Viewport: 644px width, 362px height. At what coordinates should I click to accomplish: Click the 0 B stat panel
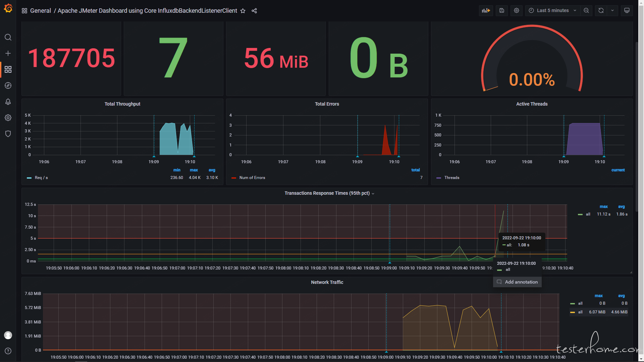(378, 59)
